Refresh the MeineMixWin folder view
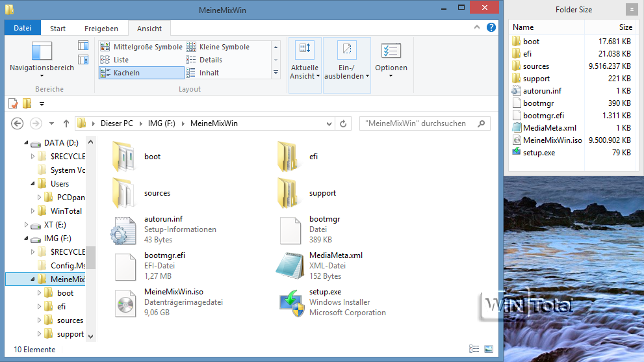The width and height of the screenshot is (644, 362). click(343, 123)
